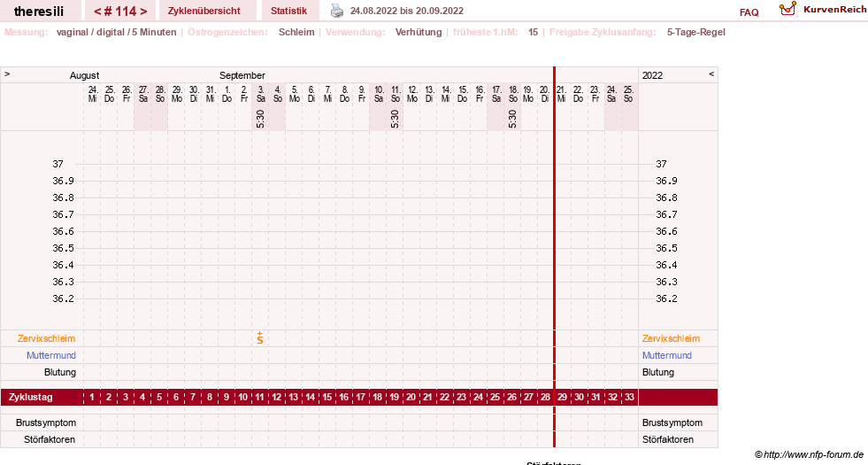Click the 36.5 temperature label on left

pyautogui.click(x=63, y=248)
